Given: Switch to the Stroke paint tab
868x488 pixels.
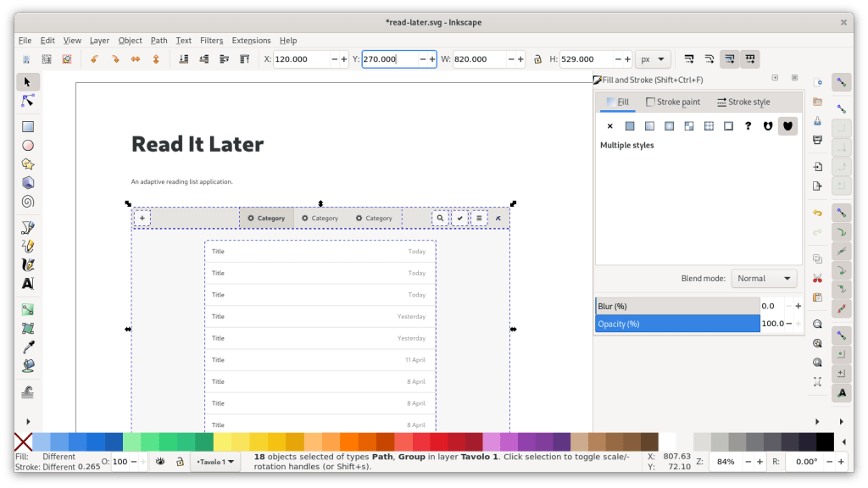Looking at the screenshot, I should click(673, 102).
